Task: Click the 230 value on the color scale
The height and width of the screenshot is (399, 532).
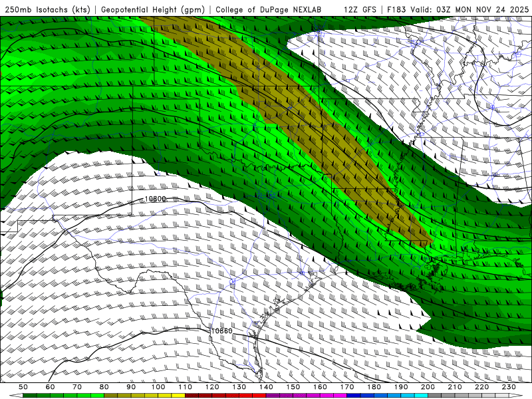Action: pyautogui.click(x=509, y=387)
